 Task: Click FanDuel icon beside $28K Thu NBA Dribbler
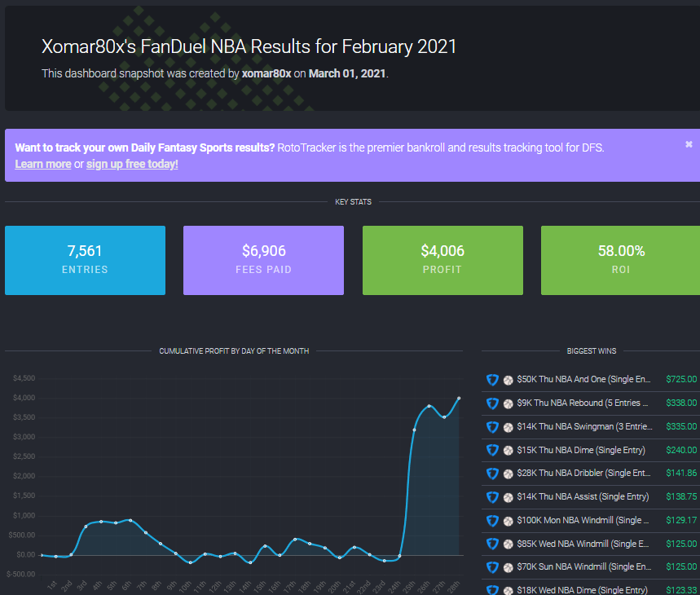pos(492,474)
